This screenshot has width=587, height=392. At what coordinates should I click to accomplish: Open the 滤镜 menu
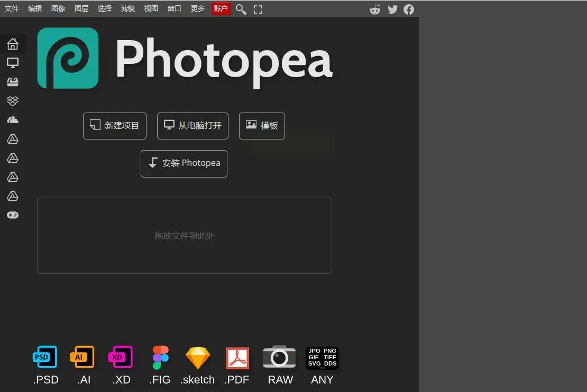point(127,8)
